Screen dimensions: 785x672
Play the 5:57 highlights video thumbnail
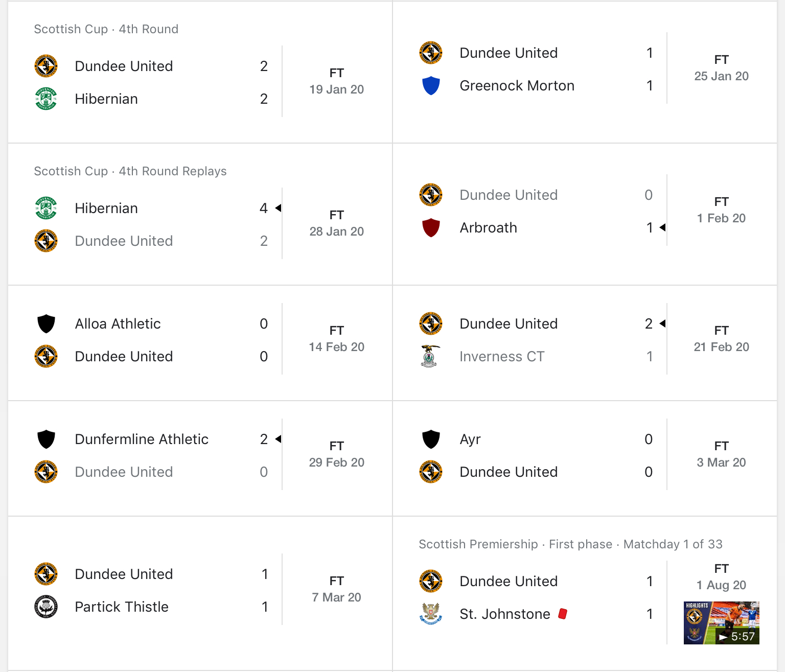coord(721,622)
